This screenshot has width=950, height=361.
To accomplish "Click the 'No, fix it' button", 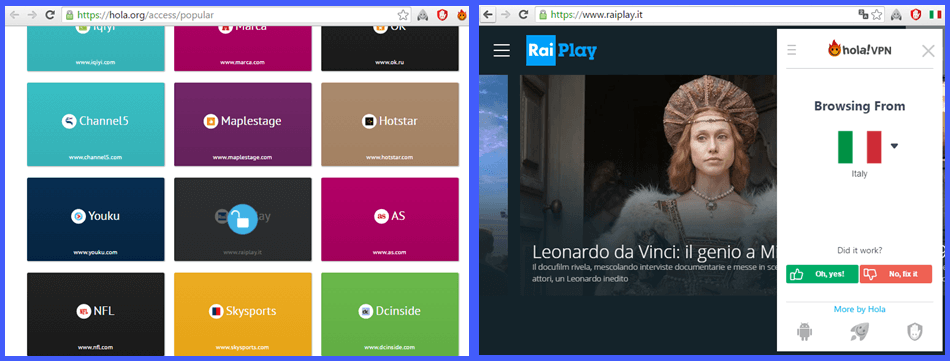I will [x=895, y=274].
